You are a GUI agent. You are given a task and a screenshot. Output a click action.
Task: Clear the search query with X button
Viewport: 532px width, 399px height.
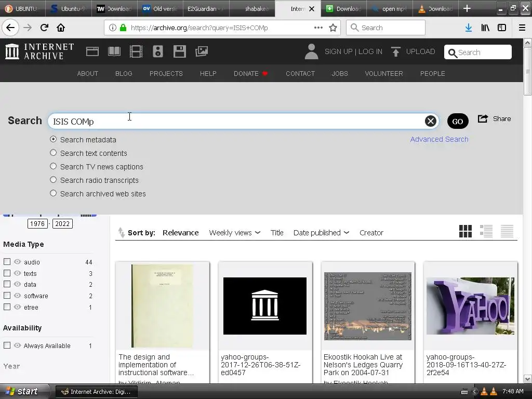click(431, 121)
